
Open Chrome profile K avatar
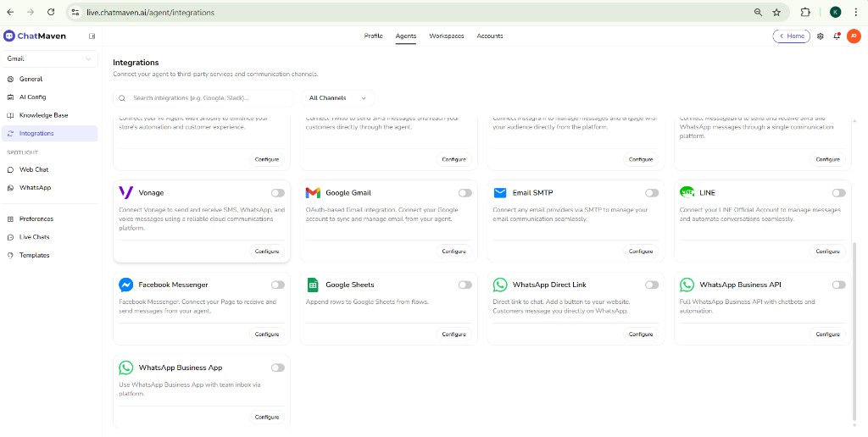835,12
